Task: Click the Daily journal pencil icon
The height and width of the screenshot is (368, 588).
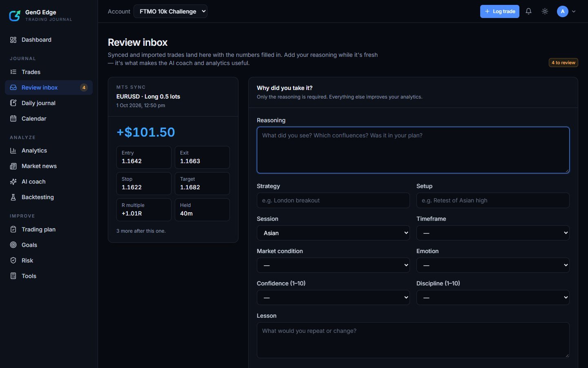Action: 13,103
